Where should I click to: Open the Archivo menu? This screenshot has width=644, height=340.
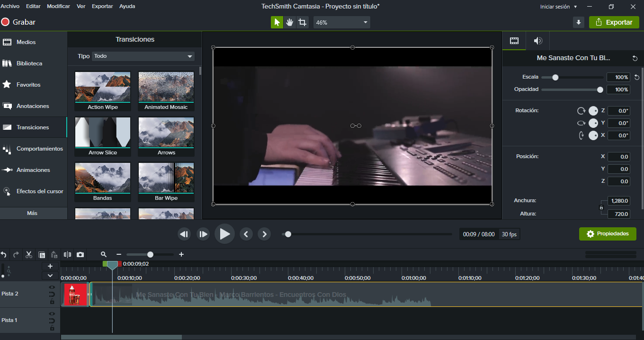(10, 6)
